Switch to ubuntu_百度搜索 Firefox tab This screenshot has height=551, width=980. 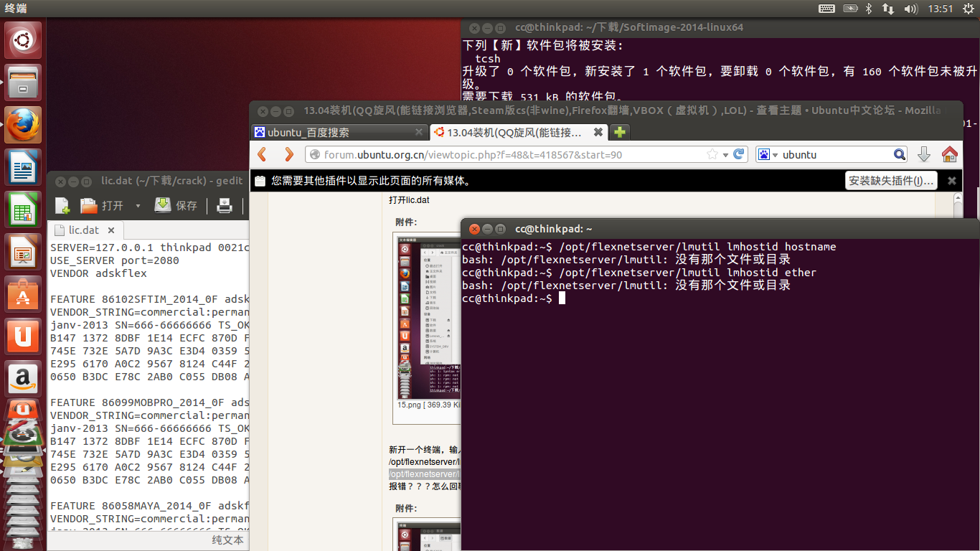click(x=339, y=133)
